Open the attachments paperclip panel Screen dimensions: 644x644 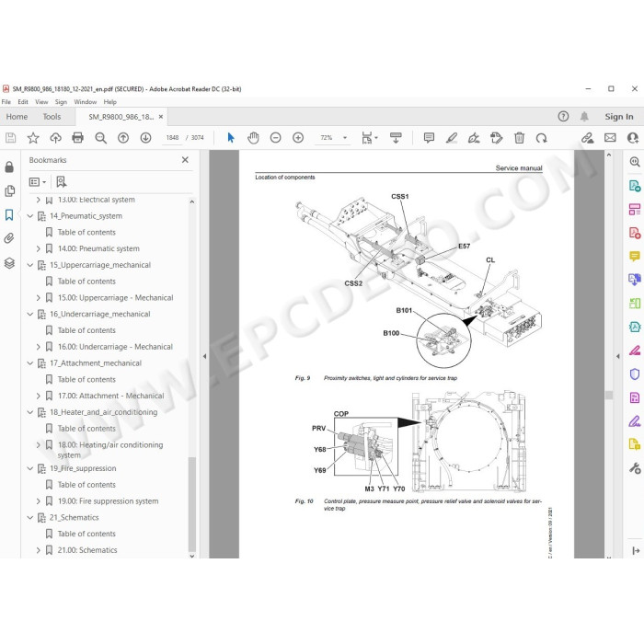pos(9,238)
